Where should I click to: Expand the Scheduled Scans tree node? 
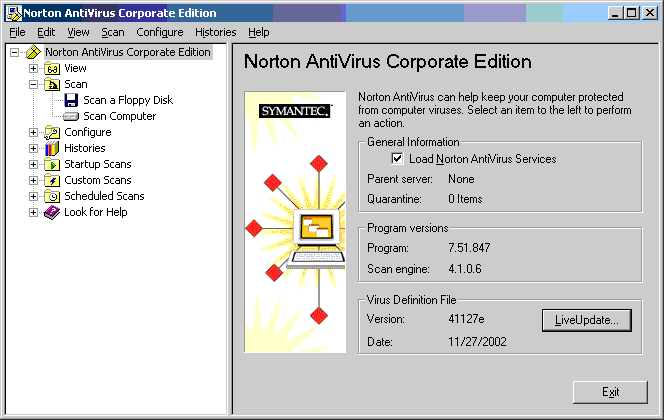33,196
